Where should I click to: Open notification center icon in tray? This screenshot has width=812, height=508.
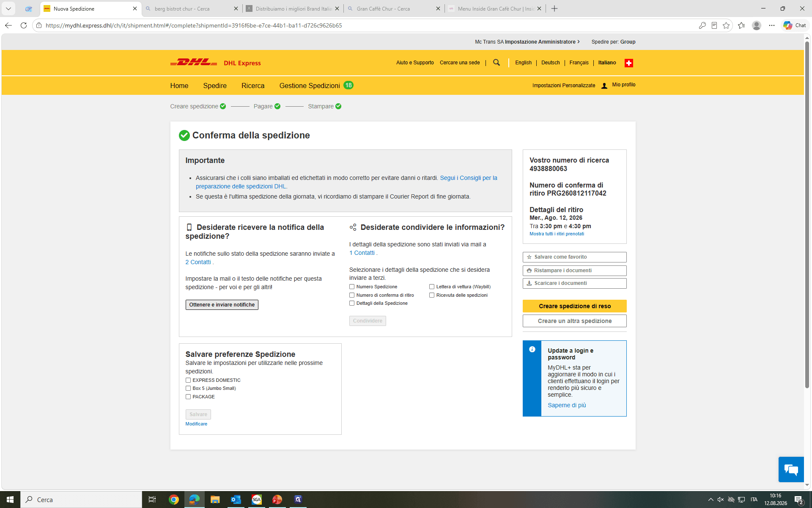[798, 500]
